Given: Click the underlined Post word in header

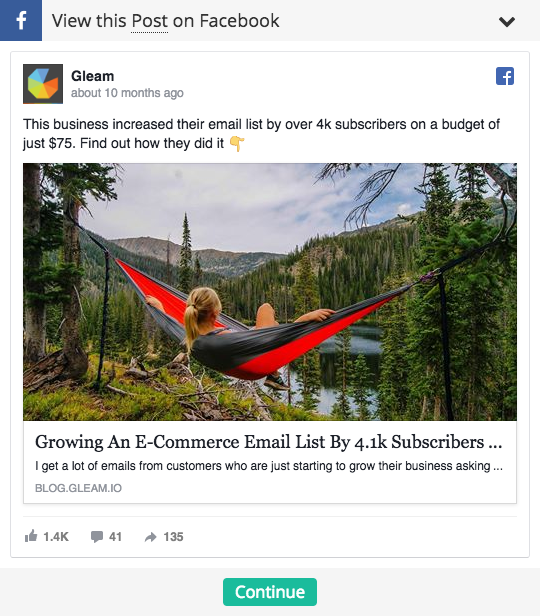Looking at the screenshot, I should (149, 21).
